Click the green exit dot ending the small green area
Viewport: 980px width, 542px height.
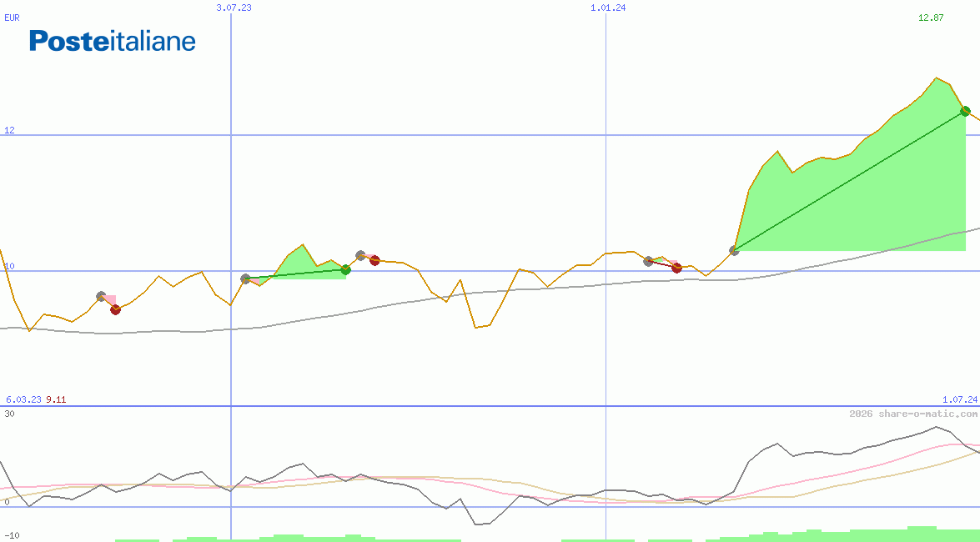point(345,269)
